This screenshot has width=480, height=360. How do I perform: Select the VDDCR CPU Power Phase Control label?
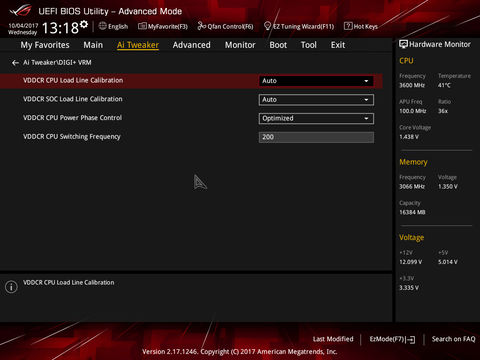click(72, 118)
